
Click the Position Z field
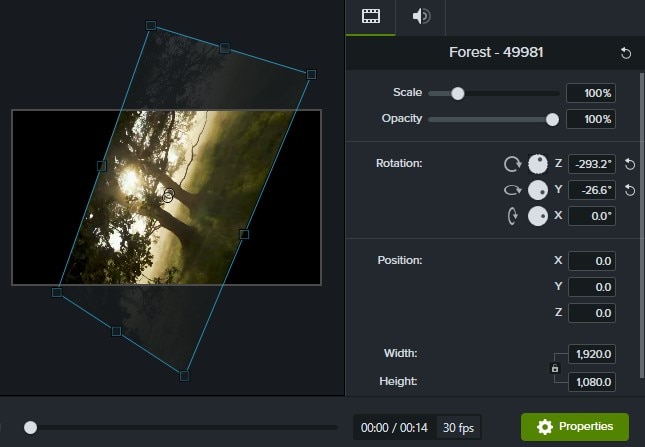[x=592, y=313]
